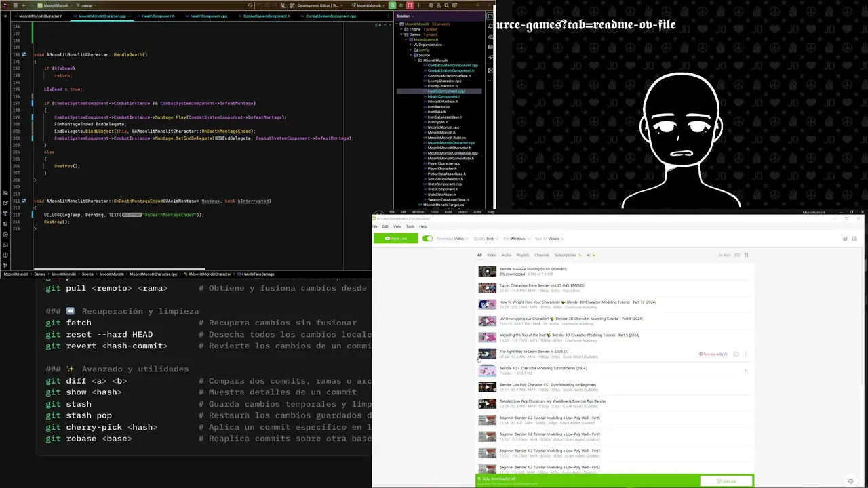Open Tools menu in 4K Video Downloader
The width and height of the screenshot is (868, 488).
(410, 226)
